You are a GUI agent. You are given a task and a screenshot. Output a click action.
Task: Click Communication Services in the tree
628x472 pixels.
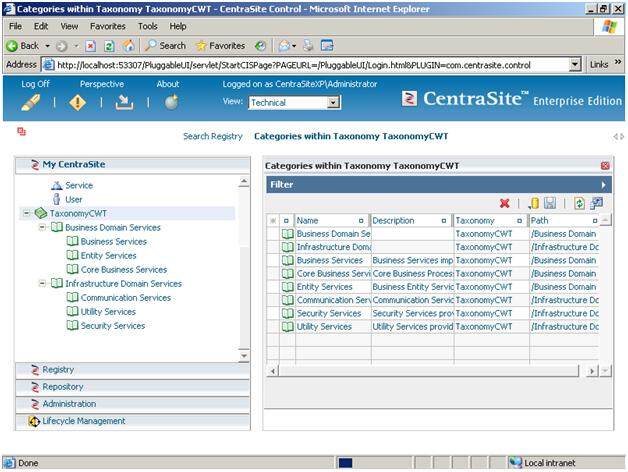[126, 298]
